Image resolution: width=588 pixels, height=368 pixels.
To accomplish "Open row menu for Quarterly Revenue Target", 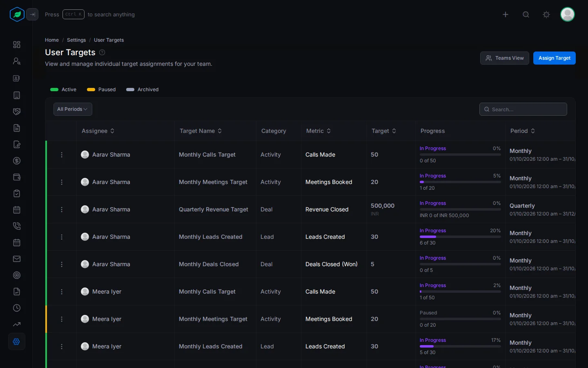I will click(x=62, y=210).
